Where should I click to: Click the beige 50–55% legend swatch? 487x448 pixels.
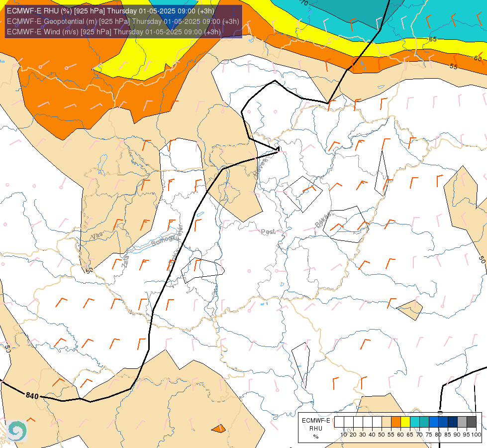pos(387,422)
